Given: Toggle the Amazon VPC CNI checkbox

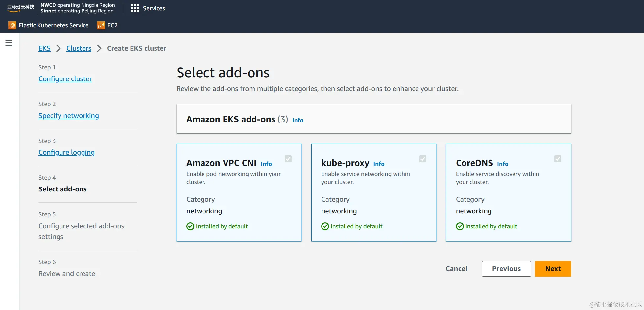Looking at the screenshot, I should 288,159.
